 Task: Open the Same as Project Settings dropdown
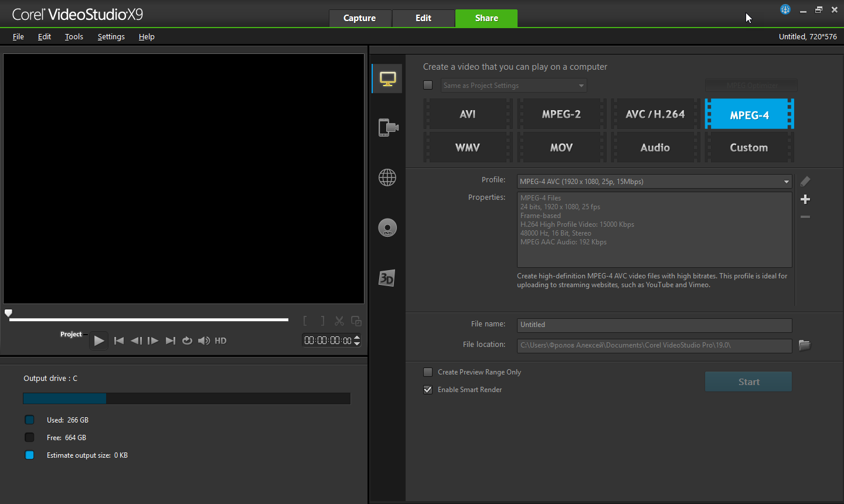(581, 86)
